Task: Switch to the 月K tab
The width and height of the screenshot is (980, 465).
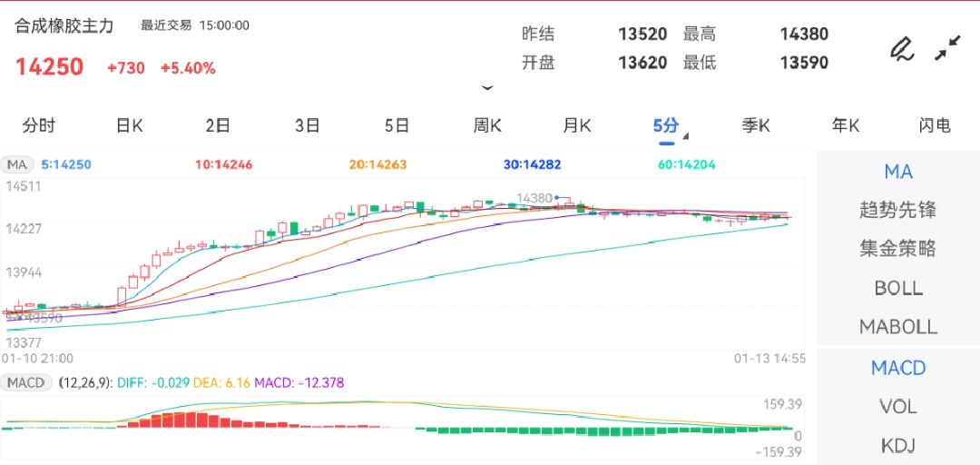Action: pyautogui.click(x=576, y=126)
